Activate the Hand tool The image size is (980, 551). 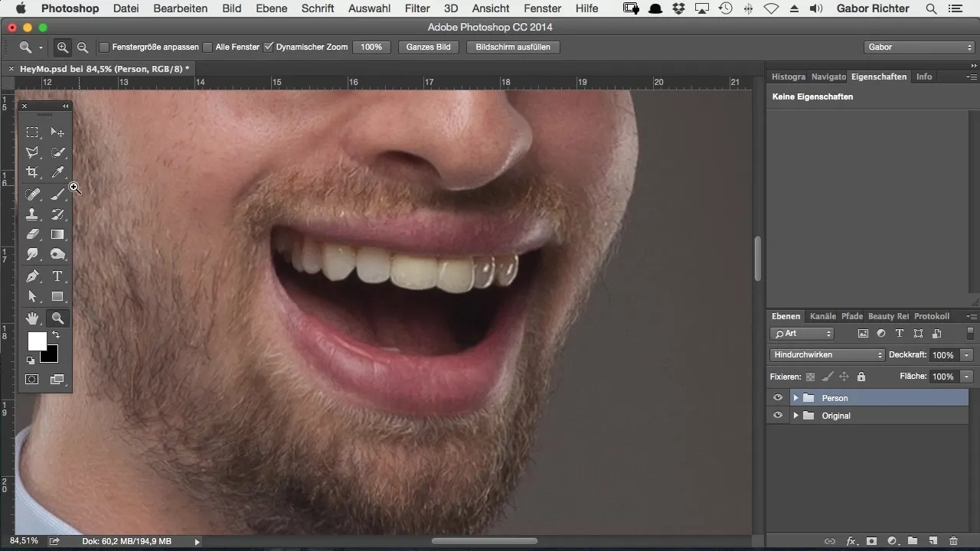32,318
